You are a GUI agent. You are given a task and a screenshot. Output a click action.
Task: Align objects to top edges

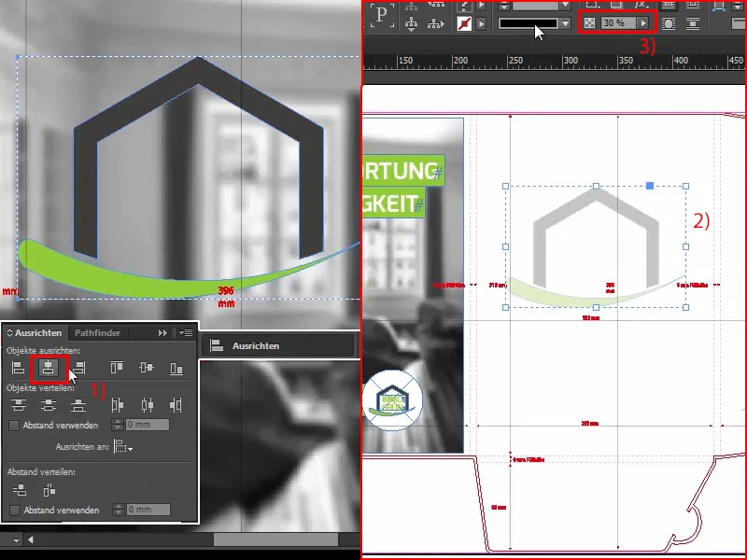pyautogui.click(x=117, y=368)
